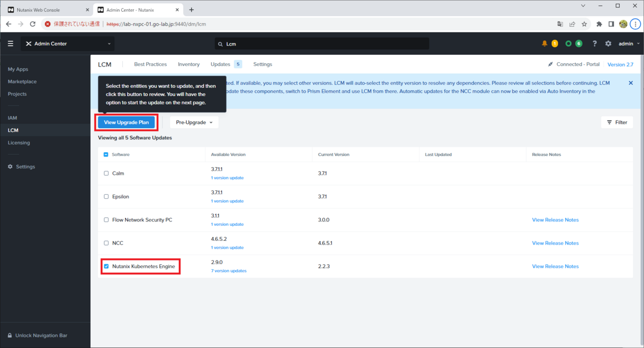Open Calm's 1 version update selector
Image resolution: width=644 pixels, height=348 pixels.
pyautogui.click(x=227, y=177)
